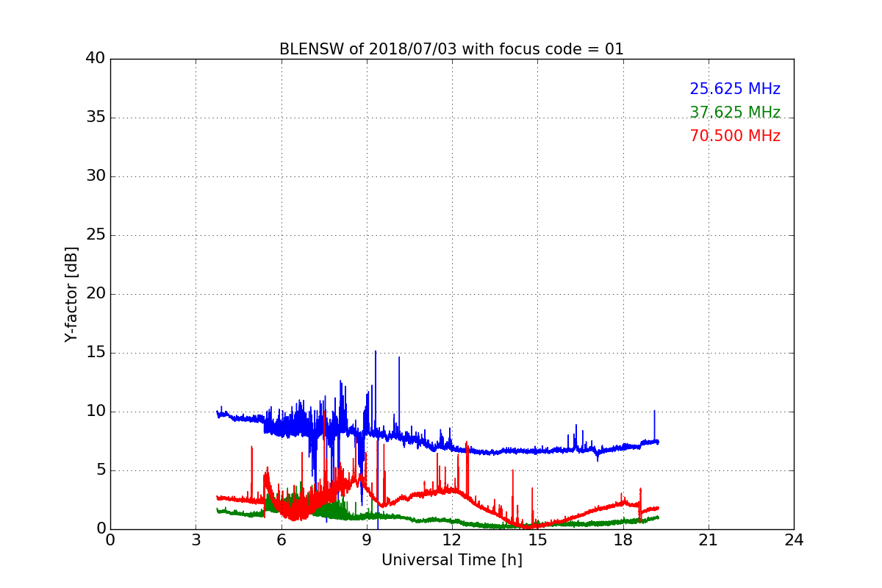Click the x-axis tick label 15
The image size is (882, 588).
(537, 540)
